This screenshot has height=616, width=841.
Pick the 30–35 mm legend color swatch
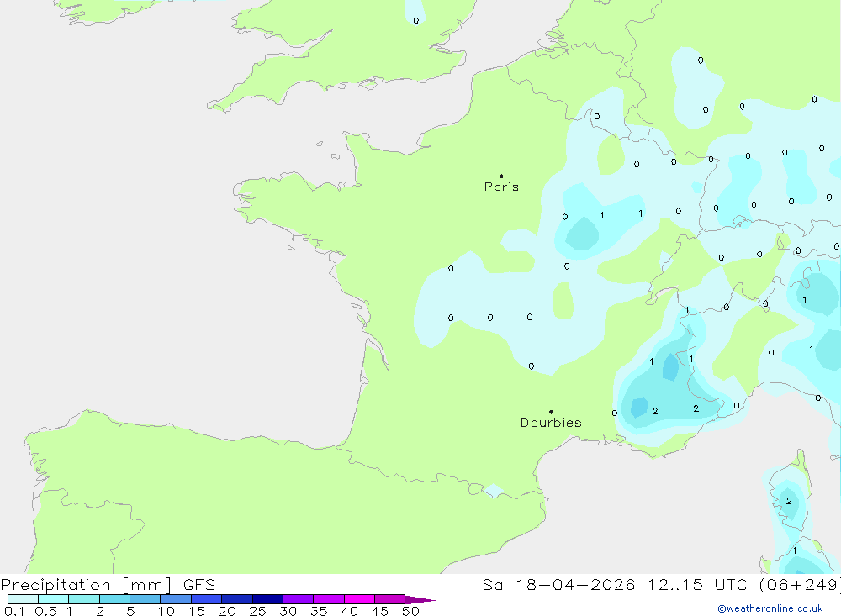tap(299, 599)
